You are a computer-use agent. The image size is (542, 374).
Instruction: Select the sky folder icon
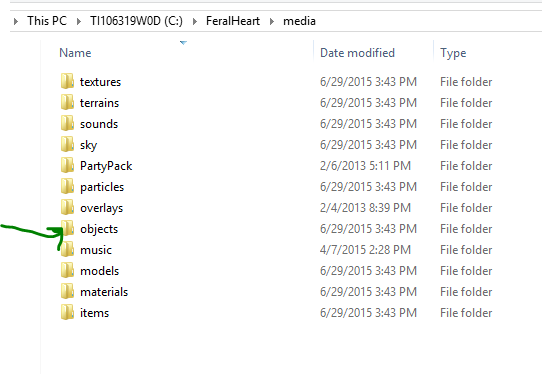pyautogui.click(x=67, y=144)
